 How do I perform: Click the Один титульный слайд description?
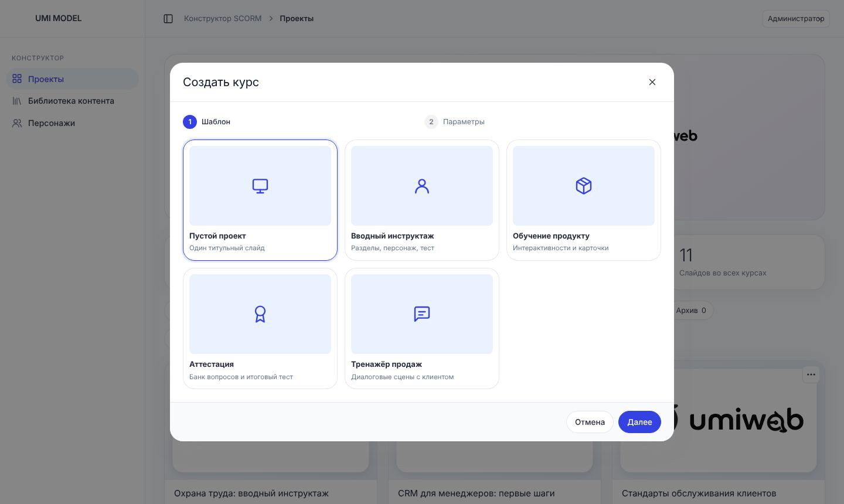(x=227, y=248)
